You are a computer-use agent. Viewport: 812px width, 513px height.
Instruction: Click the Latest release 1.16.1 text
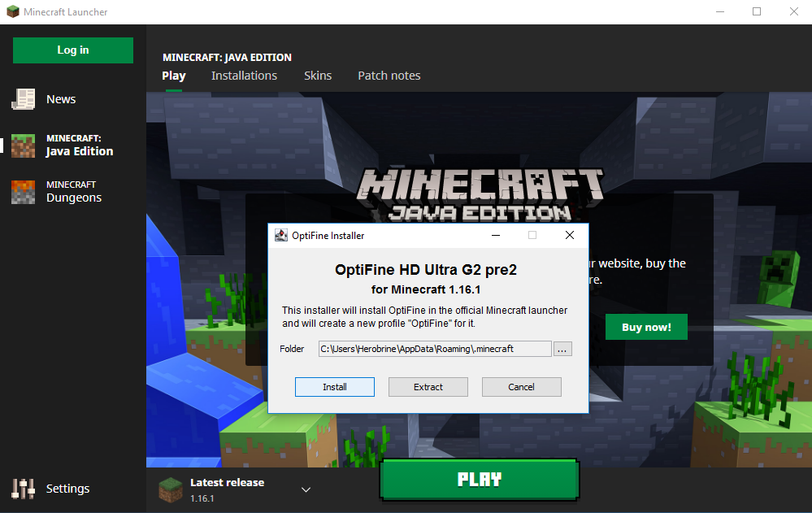[x=228, y=489]
